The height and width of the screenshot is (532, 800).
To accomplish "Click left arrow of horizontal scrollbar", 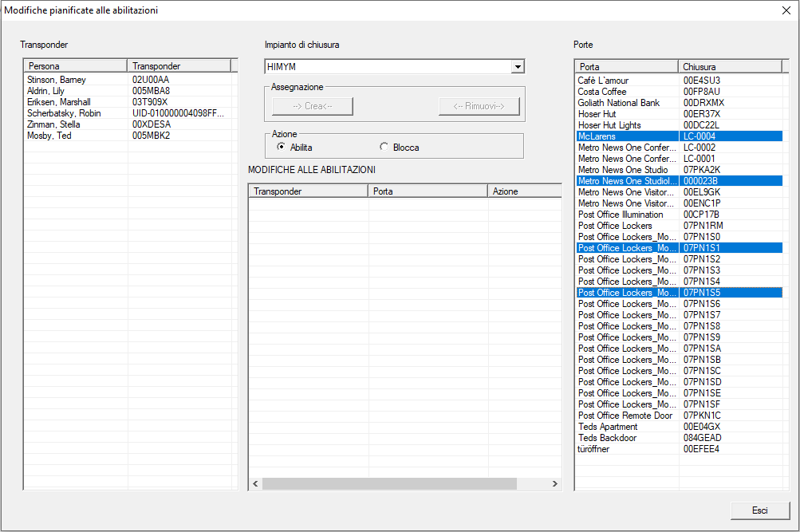I will [255, 484].
